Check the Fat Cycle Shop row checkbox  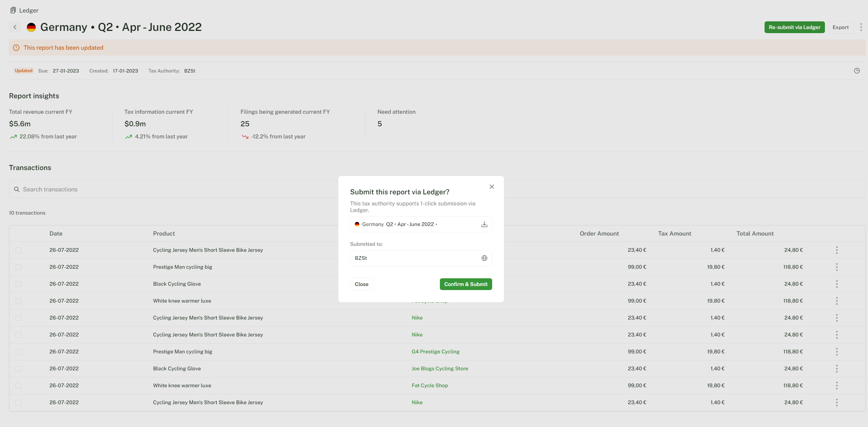coord(18,386)
